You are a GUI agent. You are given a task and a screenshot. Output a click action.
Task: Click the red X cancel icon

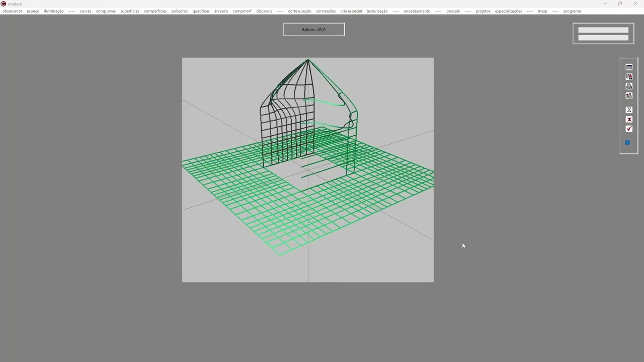click(629, 119)
